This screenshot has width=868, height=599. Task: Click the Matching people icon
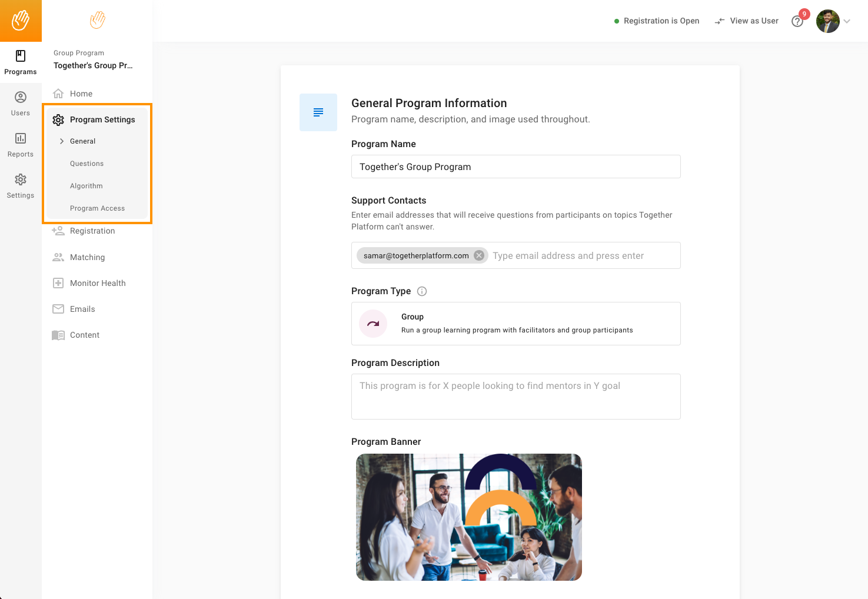[x=58, y=257]
